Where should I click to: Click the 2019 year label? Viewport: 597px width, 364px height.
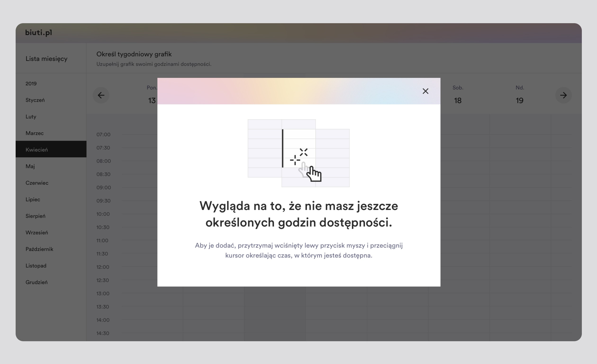pos(31,84)
